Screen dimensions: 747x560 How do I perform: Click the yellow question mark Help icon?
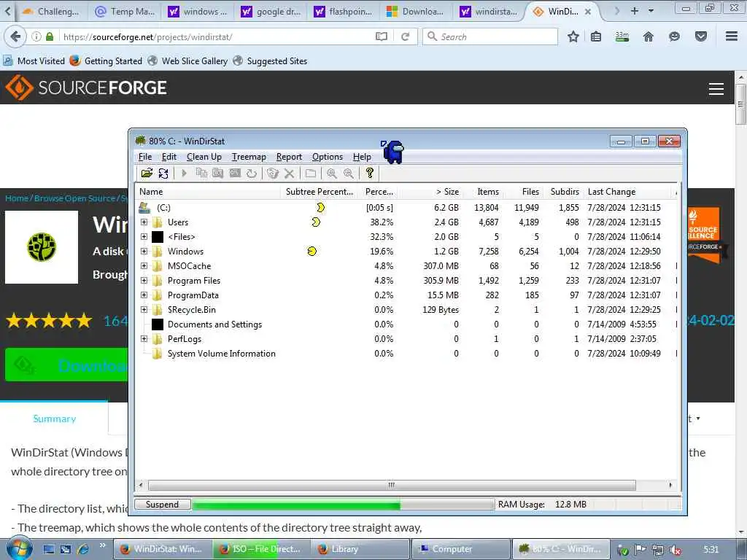point(370,173)
